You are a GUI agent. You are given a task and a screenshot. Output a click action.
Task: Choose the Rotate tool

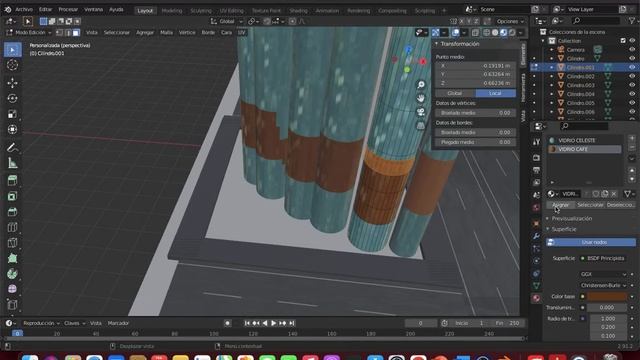[x=12, y=98]
